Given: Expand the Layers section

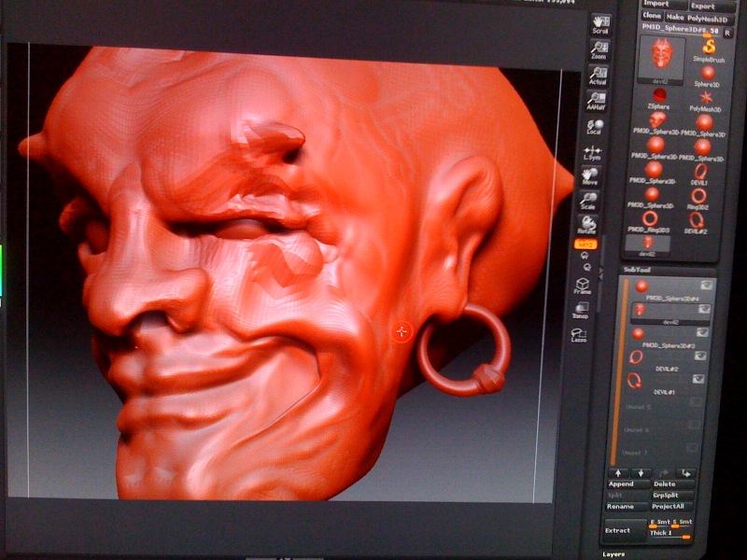Looking at the screenshot, I should coord(613,553).
